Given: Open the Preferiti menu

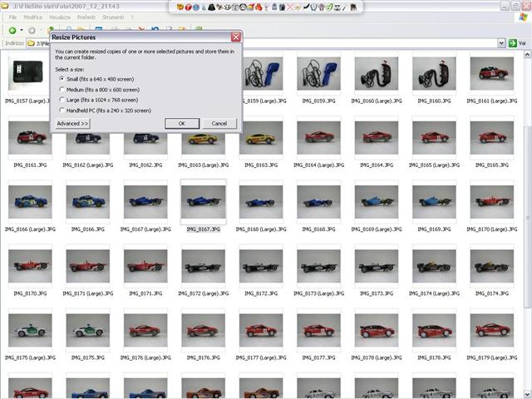Looking at the screenshot, I should click(86, 17).
